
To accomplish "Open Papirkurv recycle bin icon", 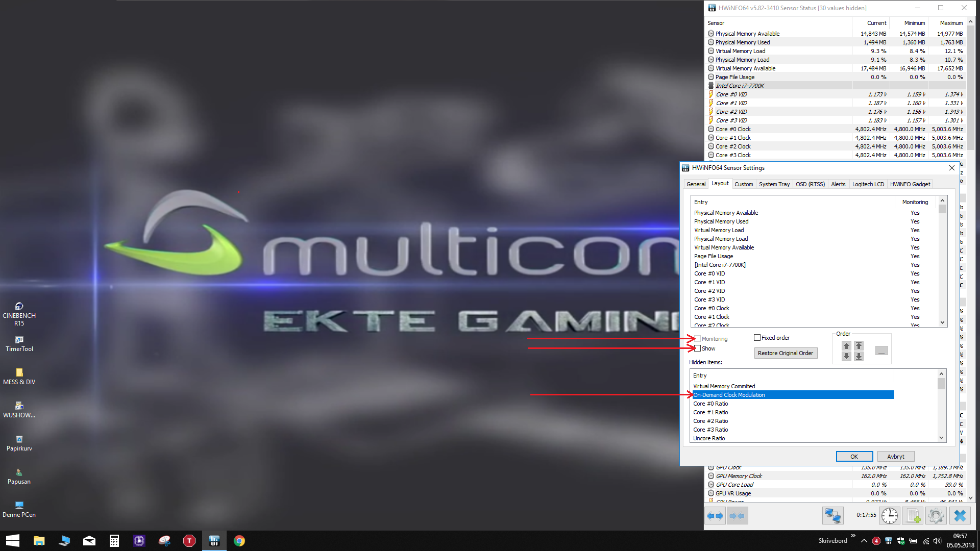I will tap(19, 443).
